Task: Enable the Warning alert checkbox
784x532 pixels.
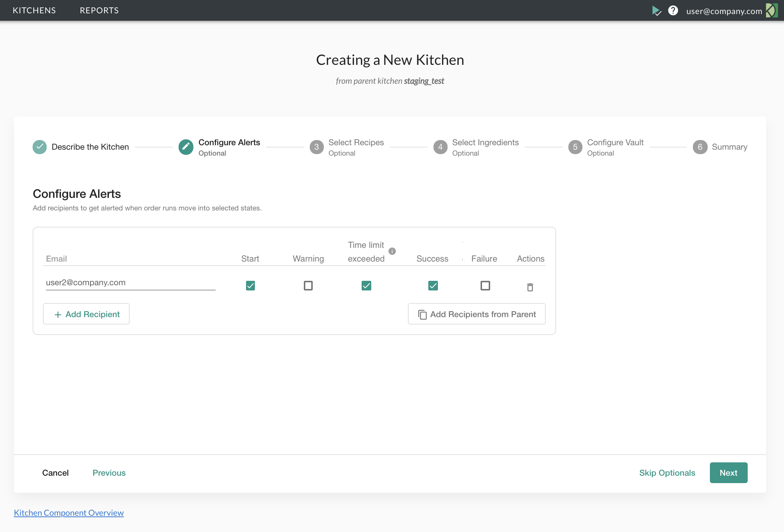Action: 308,286
